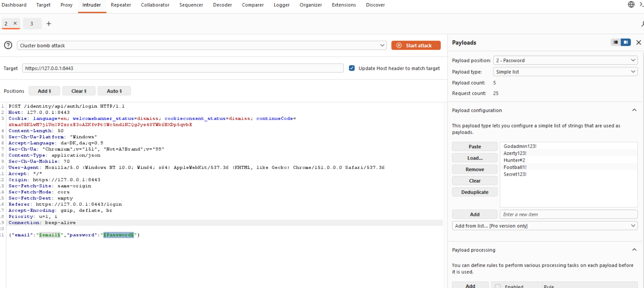The width and height of the screenshot is (644, 288).
Task: Click Add next to new item field
Action: pyautogui.click(x=475, y=215)
